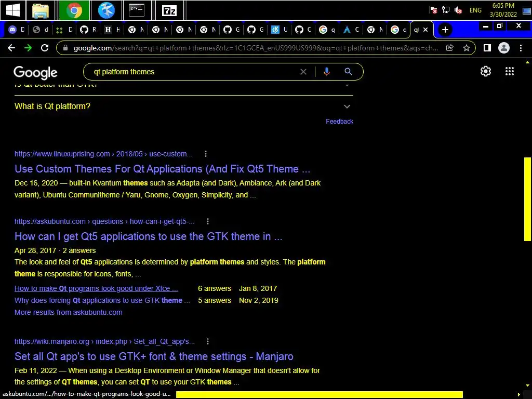Reload the current page
This screenshot has height=399, width=532.
click(45, 48)
